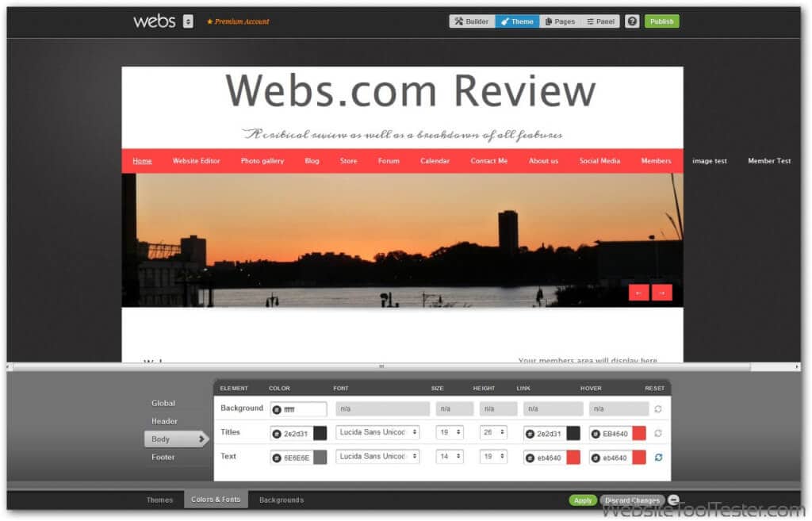
Task: Open the Social Media nav link
Action: pos(599,161)
